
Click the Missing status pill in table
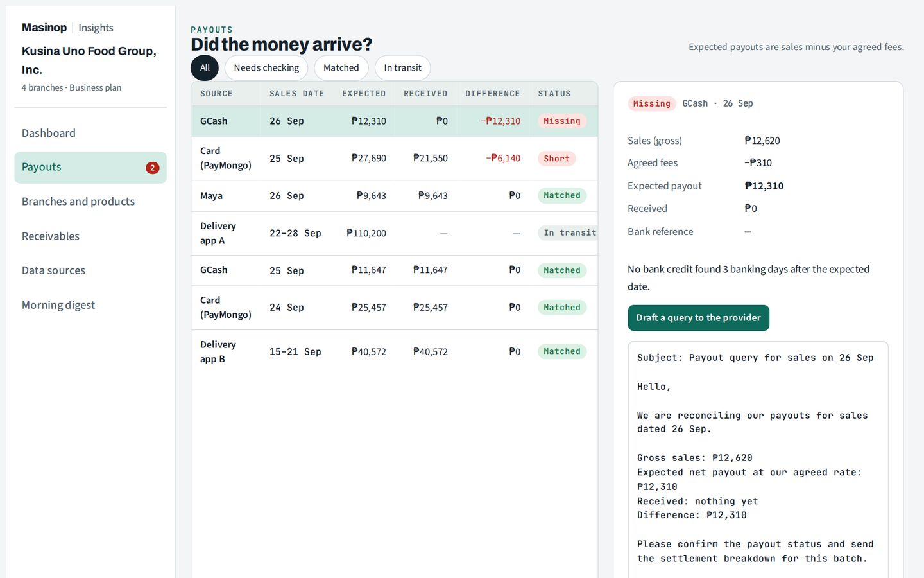coord(562,121)
